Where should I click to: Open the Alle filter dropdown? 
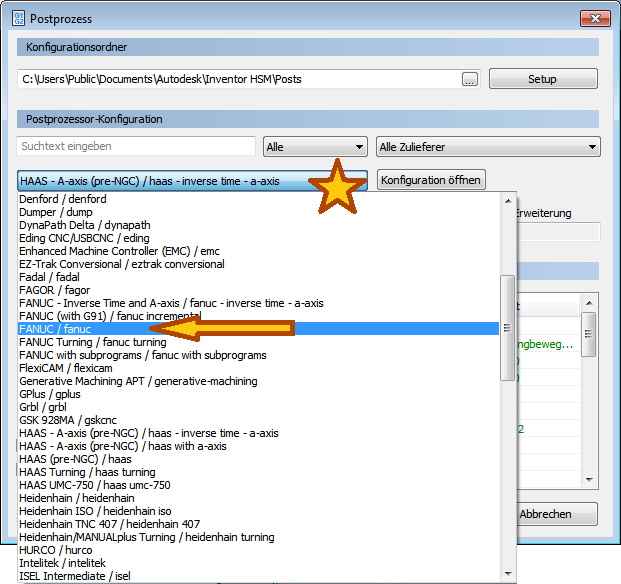tap(315, 147)
